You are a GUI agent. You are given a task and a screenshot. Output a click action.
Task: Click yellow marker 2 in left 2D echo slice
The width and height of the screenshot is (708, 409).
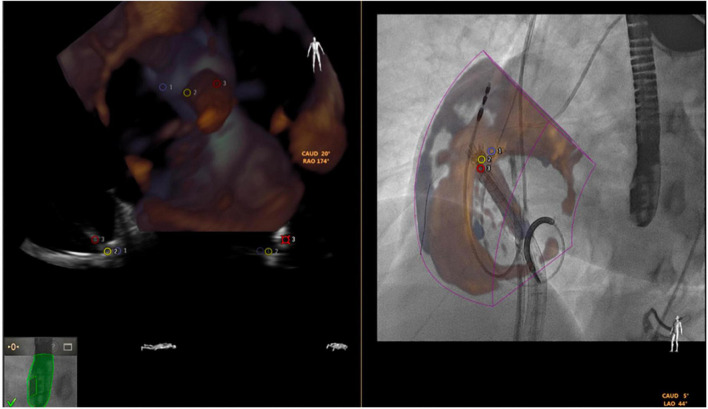[x=108, y=252]
